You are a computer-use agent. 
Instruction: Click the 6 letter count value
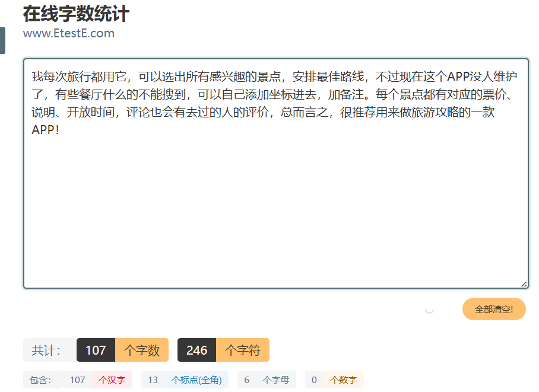coord(247,380)
